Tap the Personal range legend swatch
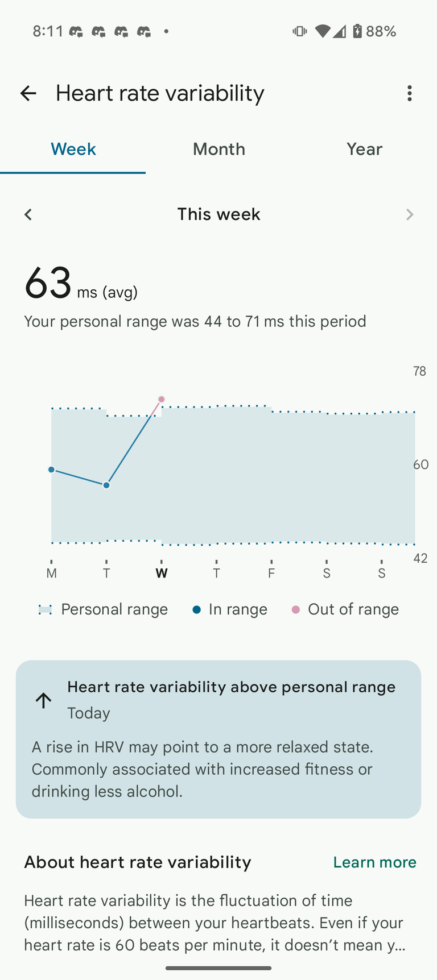 coord(45,609)
